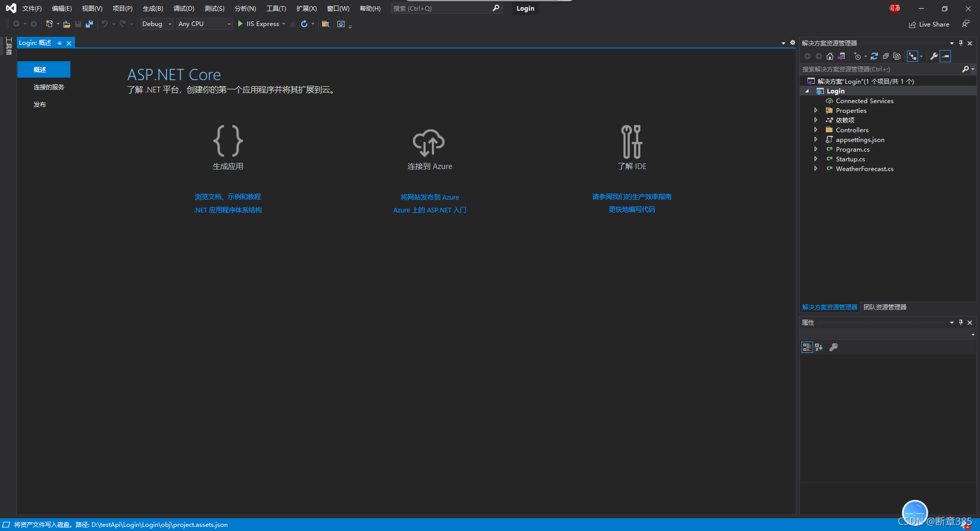The height and width of the screenshot is (531, 980).
Task: Open the 浏览文档、示例和教程 link
Action: [x=228, y=197]
